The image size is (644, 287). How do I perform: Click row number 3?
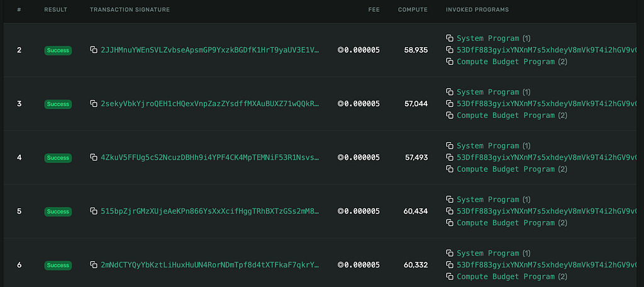pyautogui.click(x=19, y=104)
